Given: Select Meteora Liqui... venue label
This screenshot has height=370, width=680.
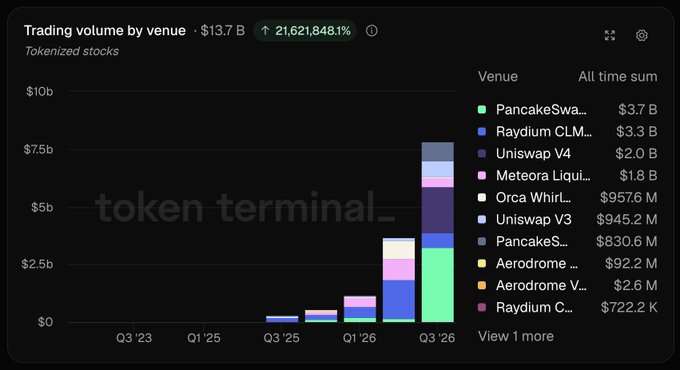Looking at the screenshot, I should point(543,175).
